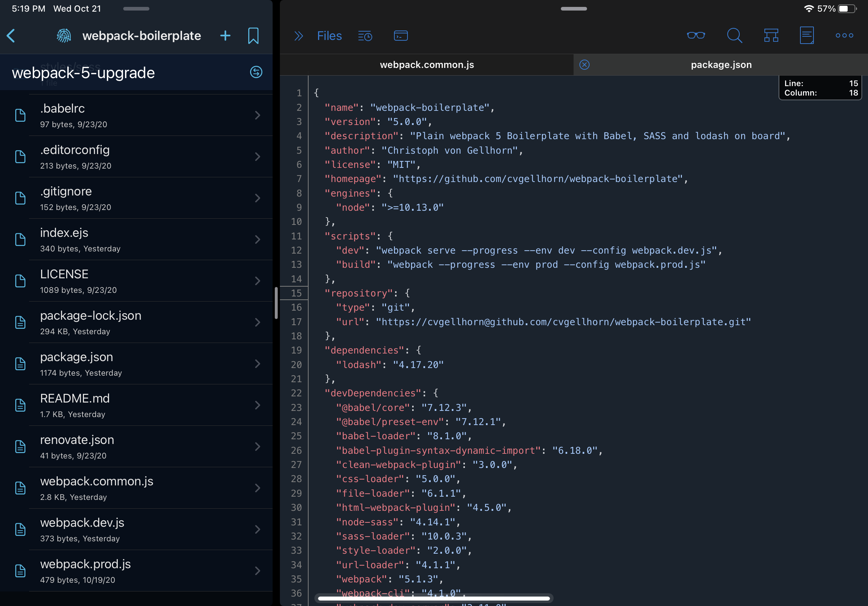
Task: Click the LICENSE file icon
Action: (x=20, y=281)
